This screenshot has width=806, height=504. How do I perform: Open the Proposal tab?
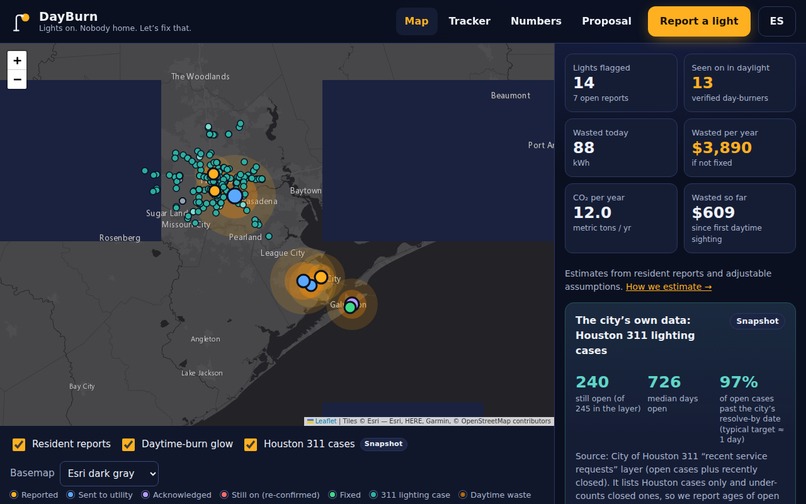click(607, 21)
